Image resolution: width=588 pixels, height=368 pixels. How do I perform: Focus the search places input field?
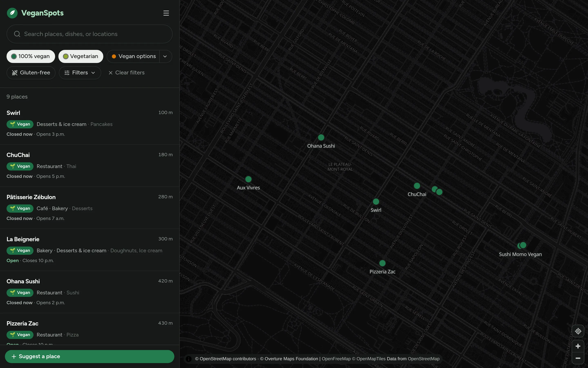89,34
